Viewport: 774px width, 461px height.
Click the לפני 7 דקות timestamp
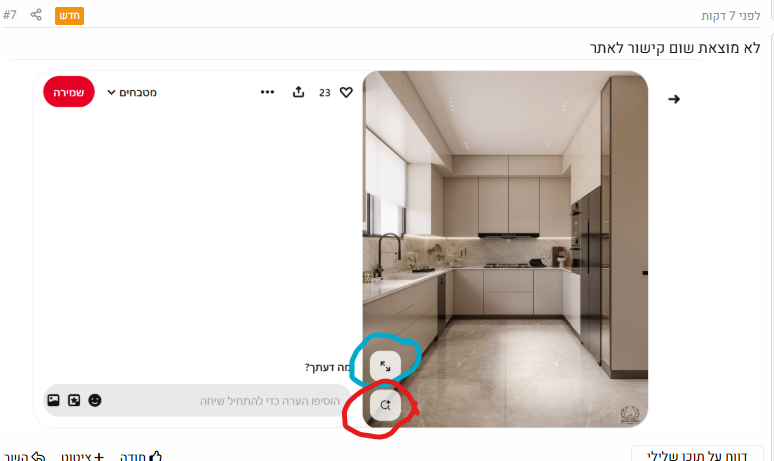click(731, 16)
